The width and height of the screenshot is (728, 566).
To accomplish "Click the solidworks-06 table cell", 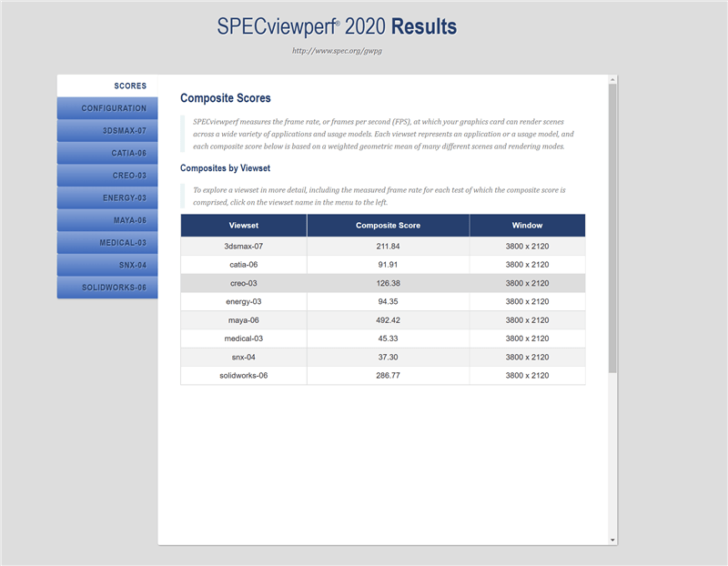I will pyautogui.click(x=244, y=375).
